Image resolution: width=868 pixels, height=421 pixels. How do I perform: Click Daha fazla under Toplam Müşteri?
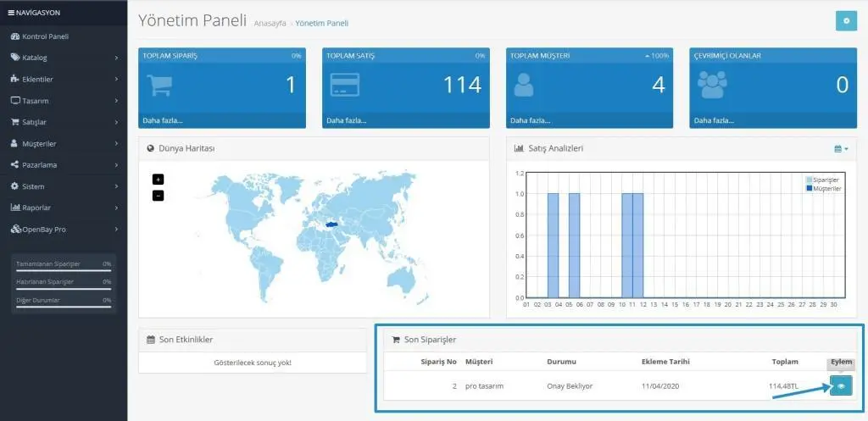click(x=531, y=120)
